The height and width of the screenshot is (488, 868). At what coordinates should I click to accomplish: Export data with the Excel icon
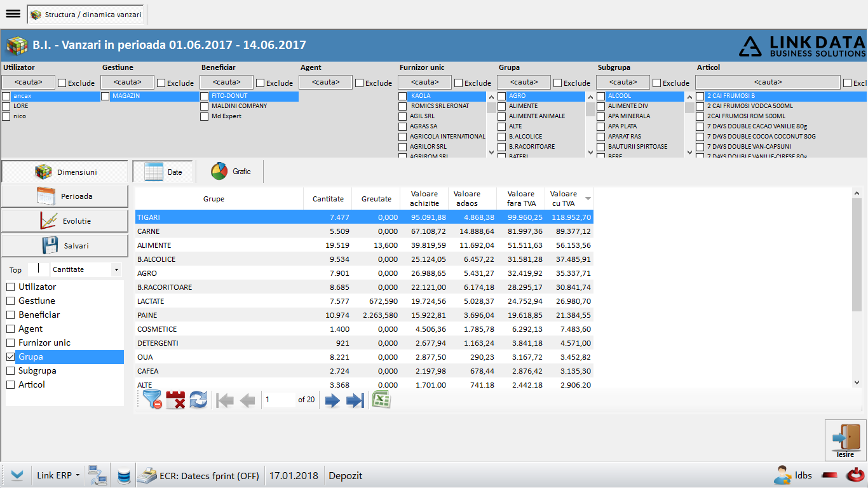[x=381, y=400]
